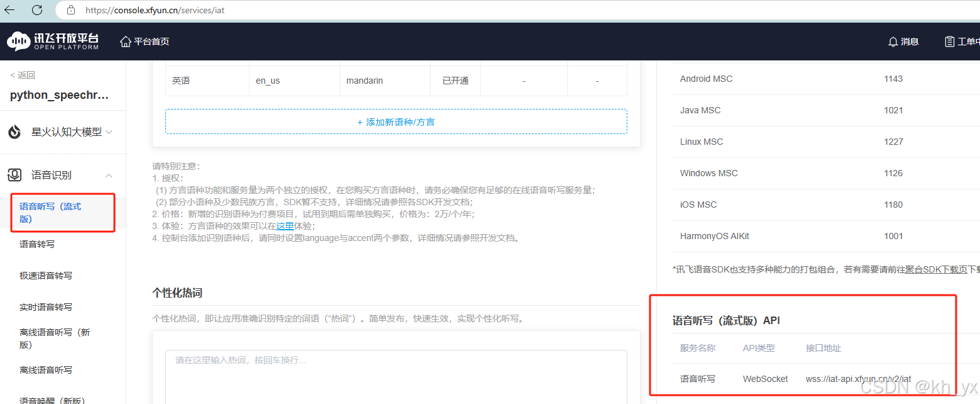
Task: Click the Windows MSC row label
Action: click(709, 173)
